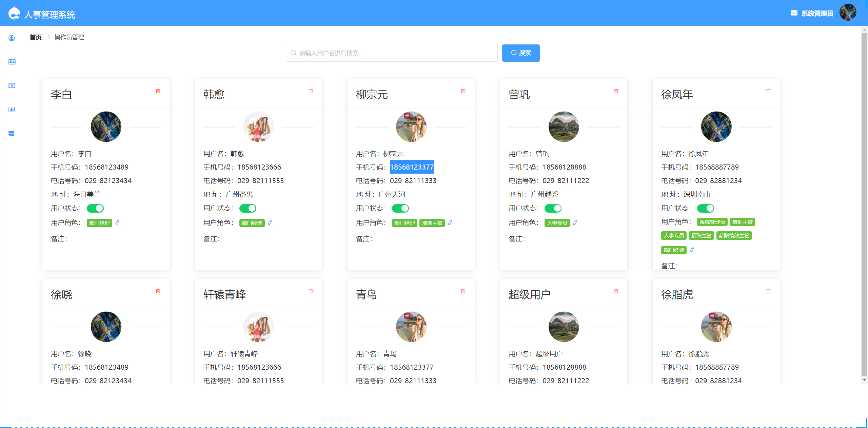Open the admin avatar menu in header
The image size is (868, 428).
pos(848,13)
